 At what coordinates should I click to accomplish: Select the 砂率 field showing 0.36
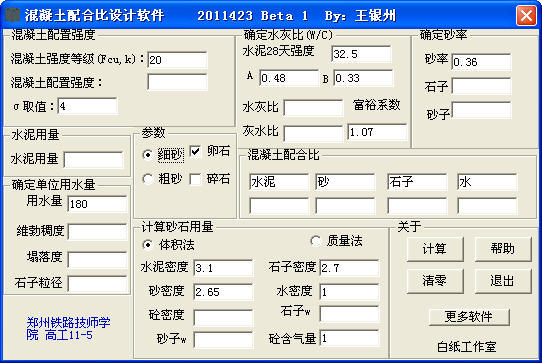(481, 62)
